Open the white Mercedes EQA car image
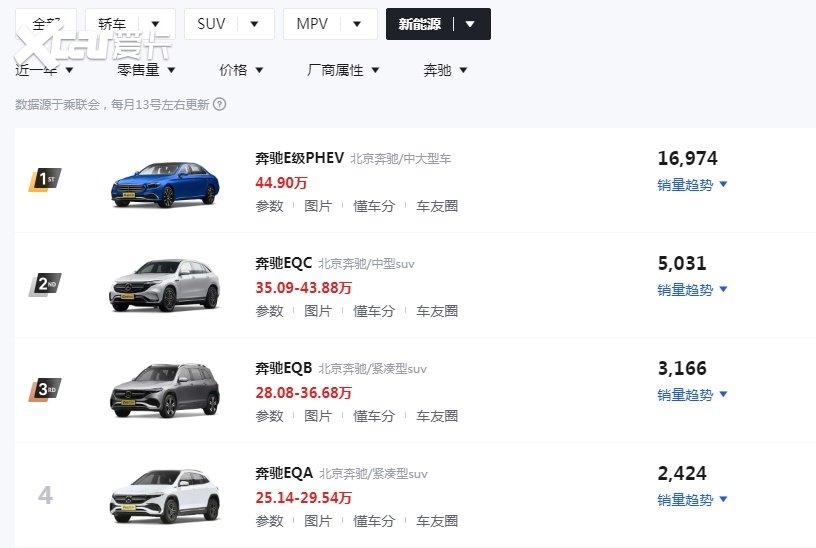 [x=164, y=495]
